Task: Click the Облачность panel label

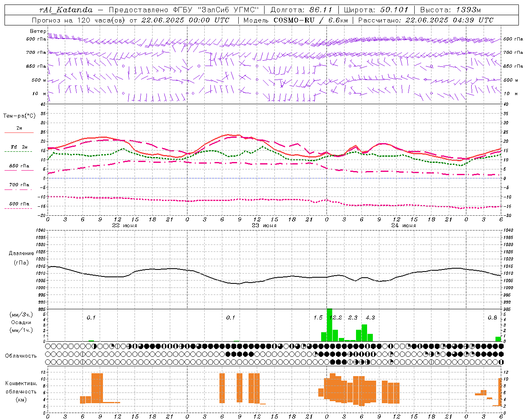Action: [21, 356]
